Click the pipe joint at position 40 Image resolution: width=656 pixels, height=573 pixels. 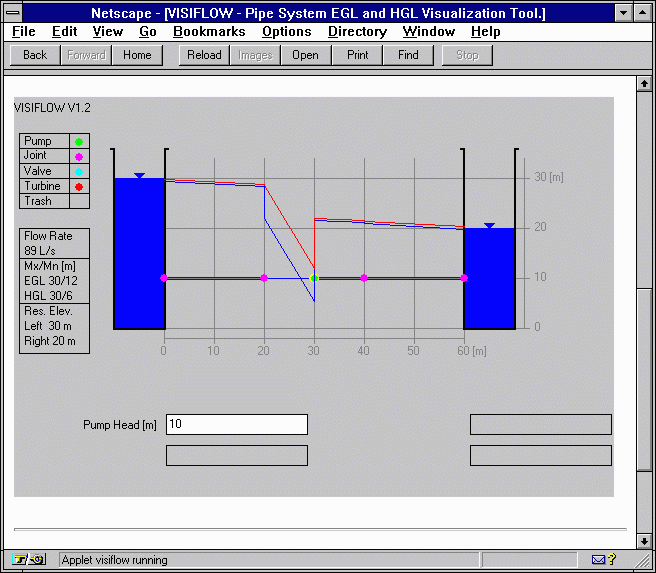pyautogui.click(x=364, y=278)
